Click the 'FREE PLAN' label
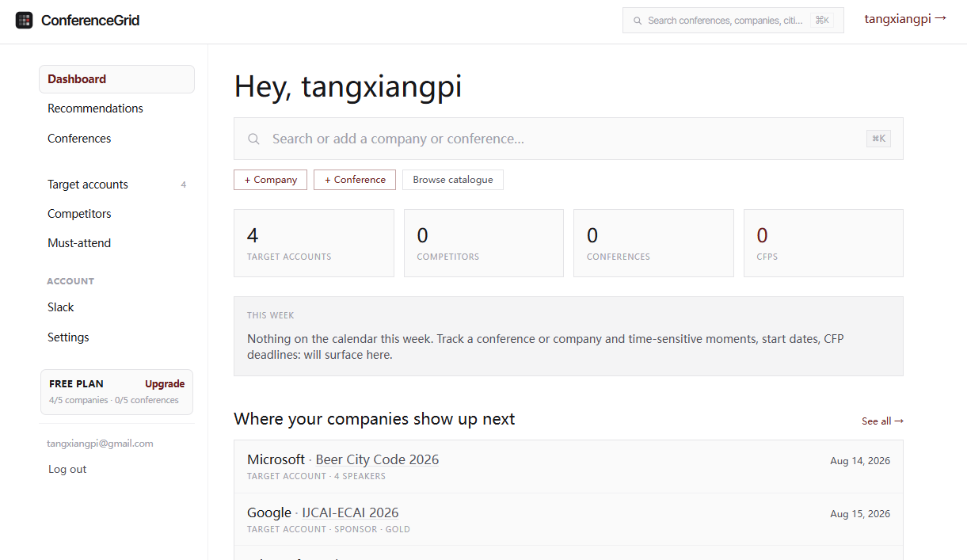Viewport: 967px width, 560px height. tap(76, 384)
